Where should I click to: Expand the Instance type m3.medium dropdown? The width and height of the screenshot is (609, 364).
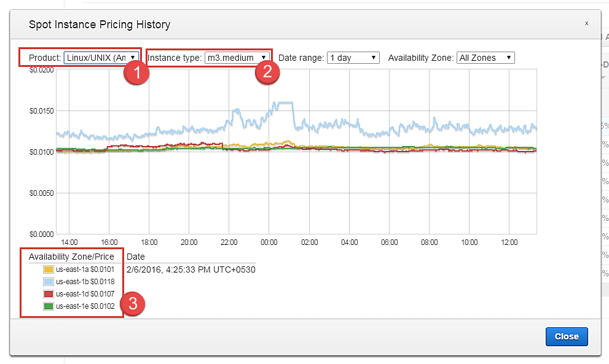[x=237, y=58]
